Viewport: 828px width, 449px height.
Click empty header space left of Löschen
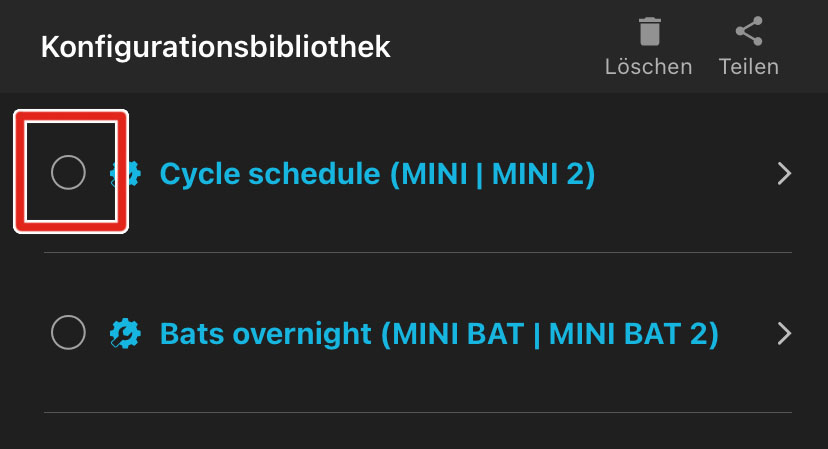click(x=500, y=46)
